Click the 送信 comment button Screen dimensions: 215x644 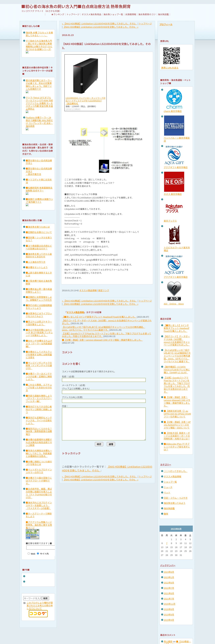(111, 444)
